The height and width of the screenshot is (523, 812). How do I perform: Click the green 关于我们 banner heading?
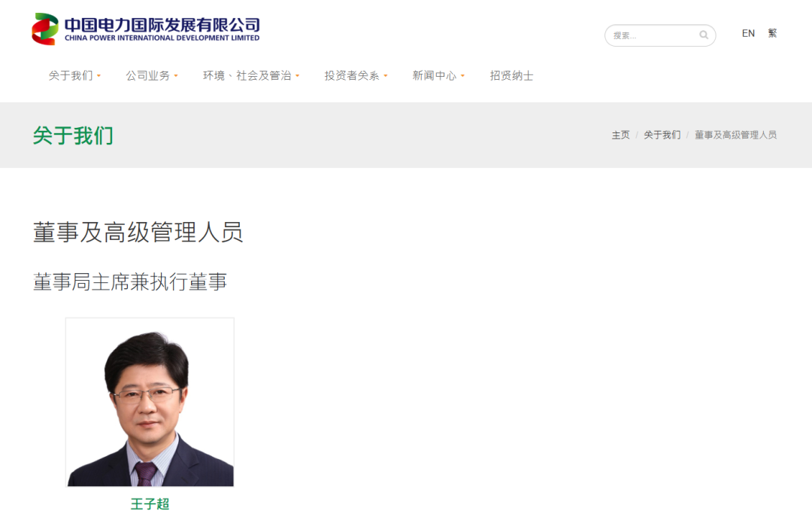(x=71, y=135)
